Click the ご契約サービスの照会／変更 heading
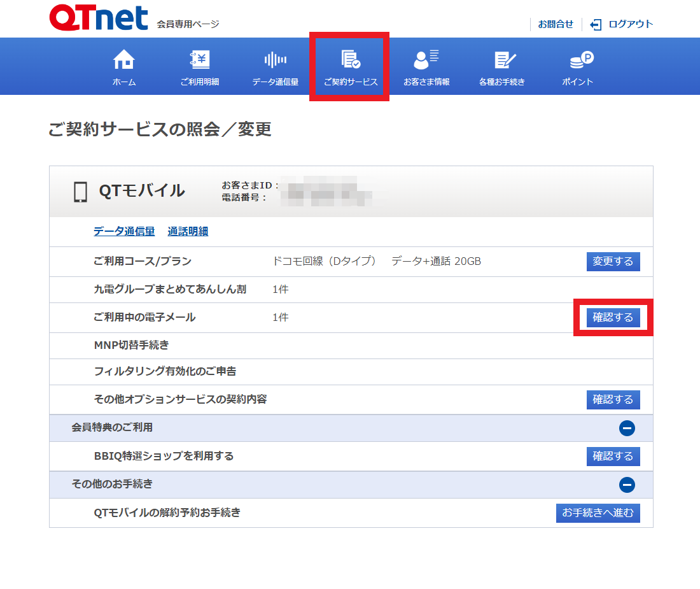 pos(160,129)
